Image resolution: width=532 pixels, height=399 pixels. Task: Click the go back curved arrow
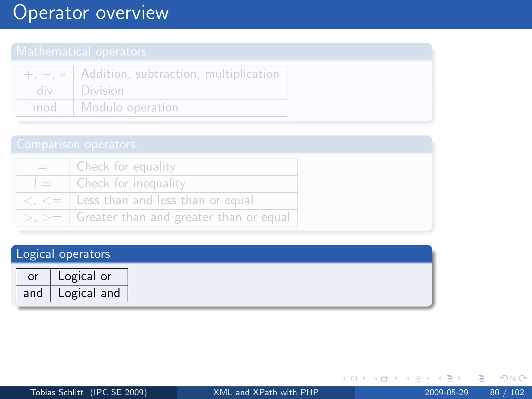503,378
